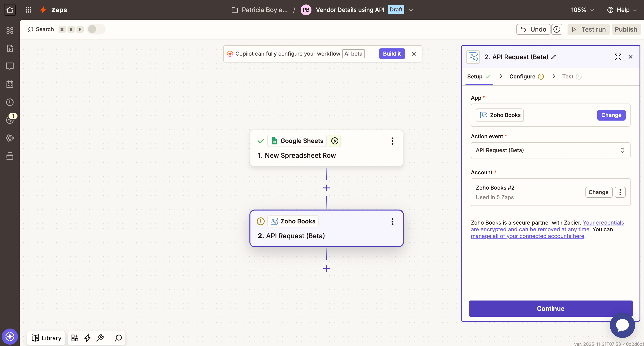Screen dimensions: 644x346
Task: Open the Action event dropdown
Action: point(550,150)
